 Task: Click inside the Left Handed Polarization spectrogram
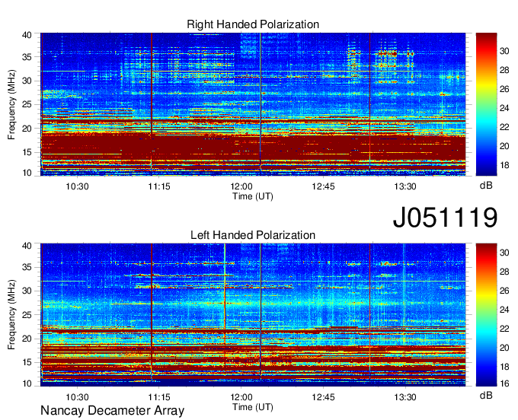(x=253, y=315)
